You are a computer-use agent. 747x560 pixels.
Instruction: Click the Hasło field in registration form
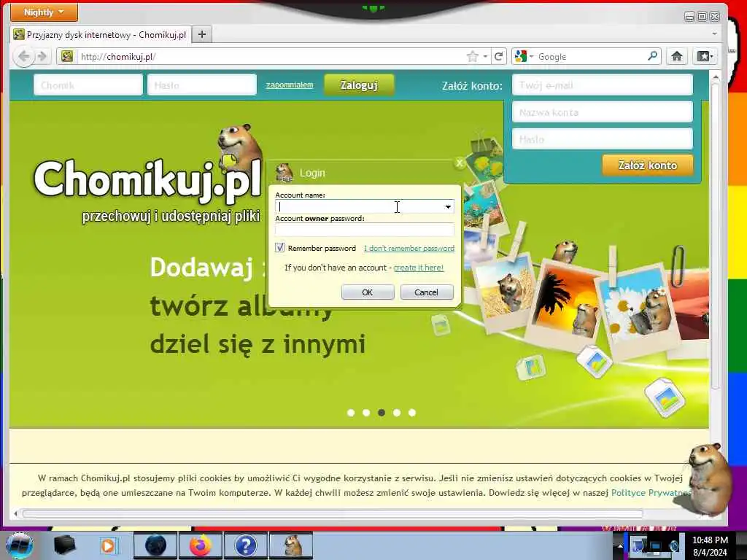(602, 139)
